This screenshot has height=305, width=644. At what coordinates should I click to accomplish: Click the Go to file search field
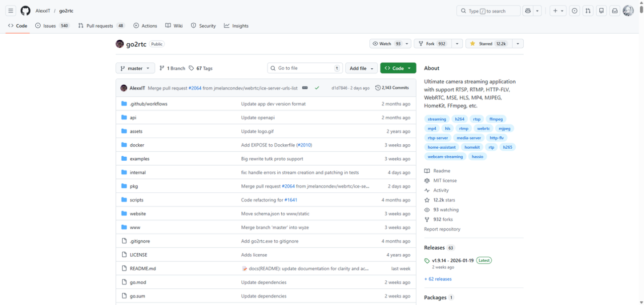pos(305,68)
